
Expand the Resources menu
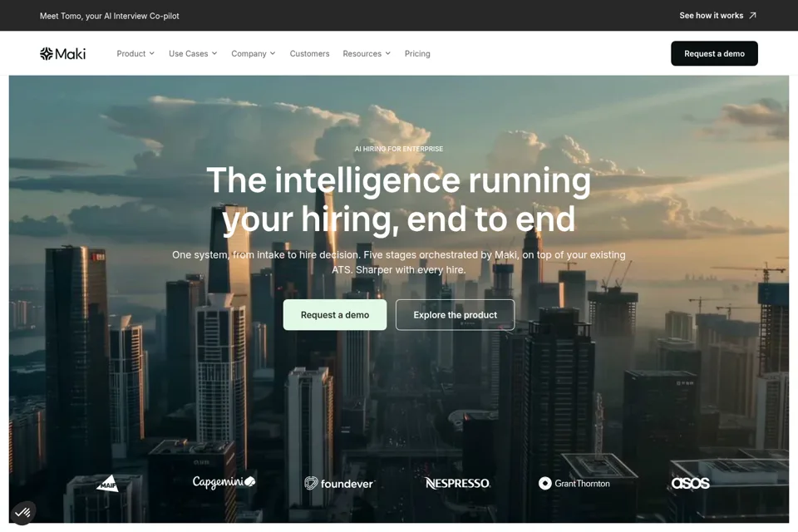(367, 53)
